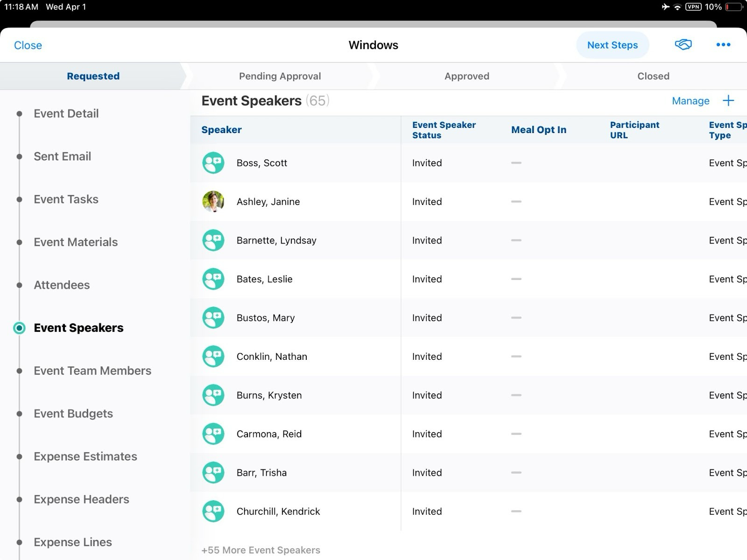Close the Windows event view
Image resolution: width=747 pixels, height=560 pixels.
(28, 45)
